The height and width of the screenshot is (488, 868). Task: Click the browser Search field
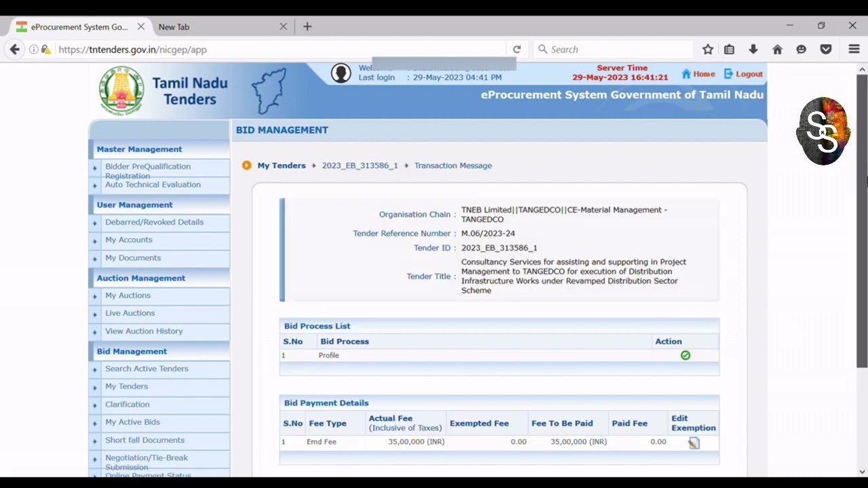pos(614,49)
